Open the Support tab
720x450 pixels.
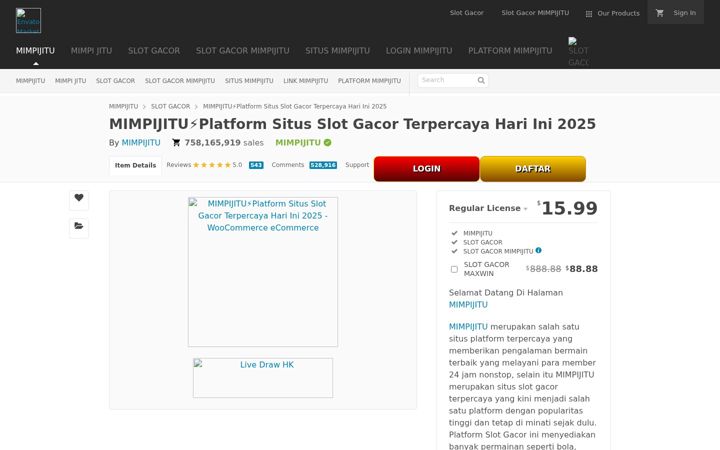(x=357, y=165)
